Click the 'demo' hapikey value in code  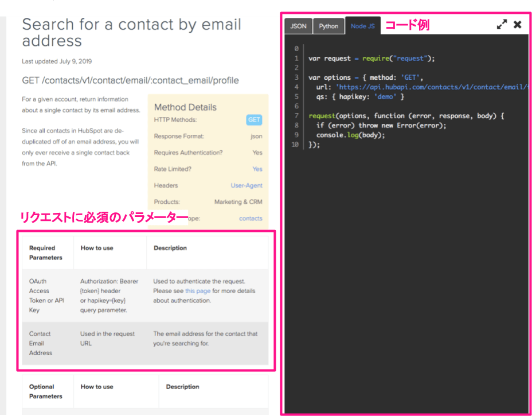(x=386, y=97)
